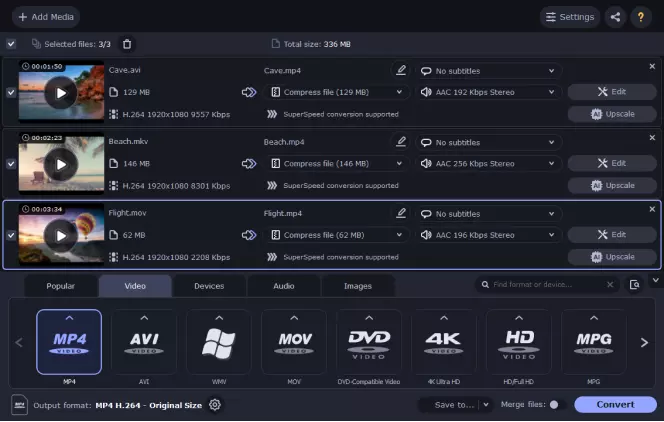Open subtitles dropdown for Flight.mp4
Image resolution: width=664 pixels, height=422 pixels.
coord(489,214)
